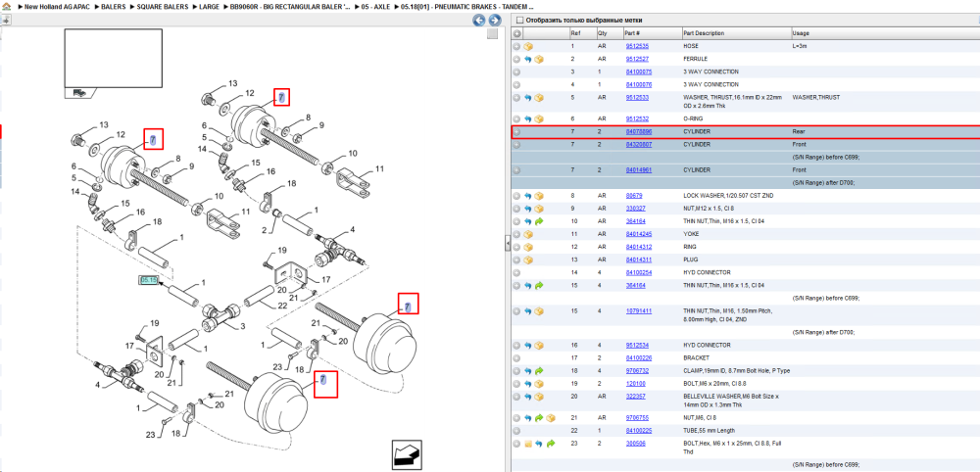The height and width of the screenshot is (472, 980).
Task: Go to the catalog home icon
Action: 6,6
